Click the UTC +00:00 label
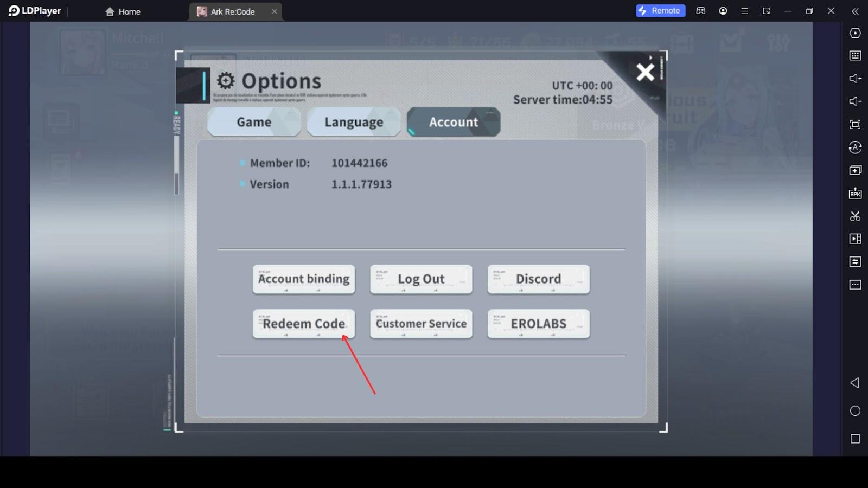 [x=582, y=86]
